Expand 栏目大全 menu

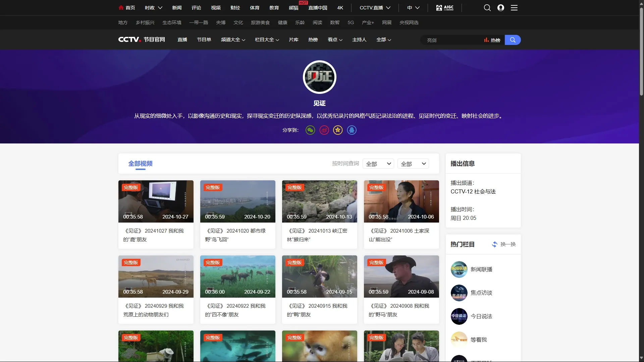(x=267, y=40)
